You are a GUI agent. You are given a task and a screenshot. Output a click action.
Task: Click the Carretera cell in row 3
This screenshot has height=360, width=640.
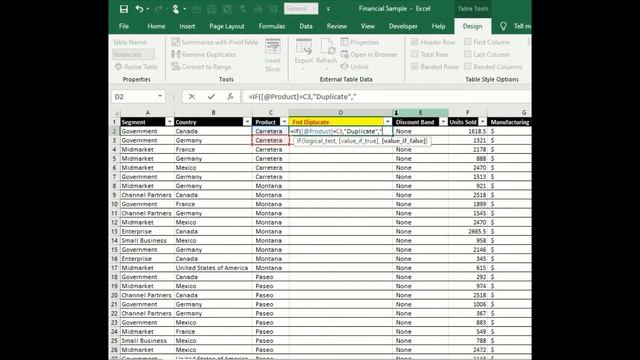pyautogui.click(x=270, y=140)
